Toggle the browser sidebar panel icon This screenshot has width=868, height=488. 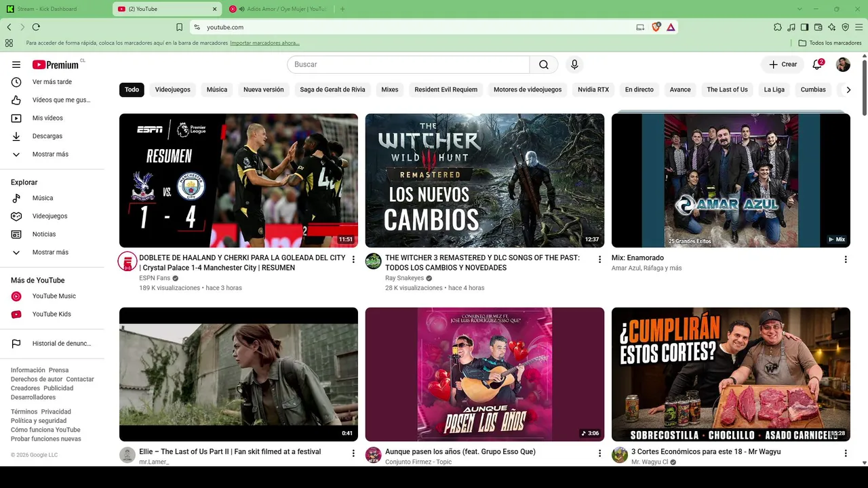point(805,27)
